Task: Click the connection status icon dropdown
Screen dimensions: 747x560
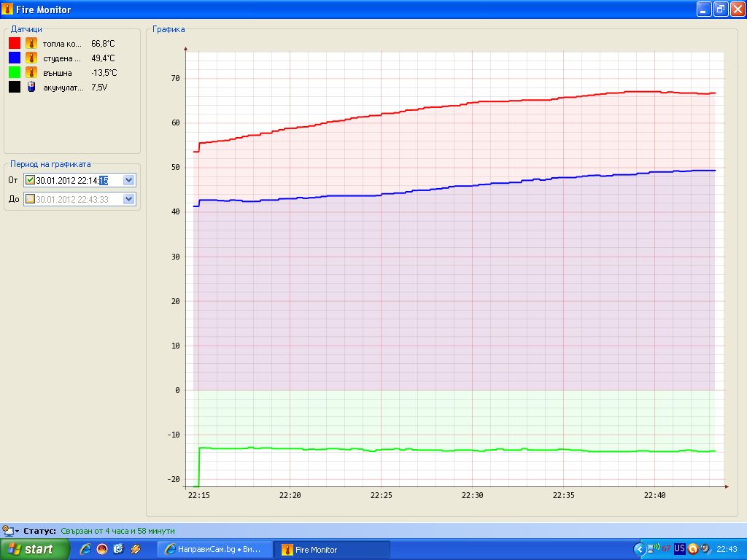Action: [10, 531]
